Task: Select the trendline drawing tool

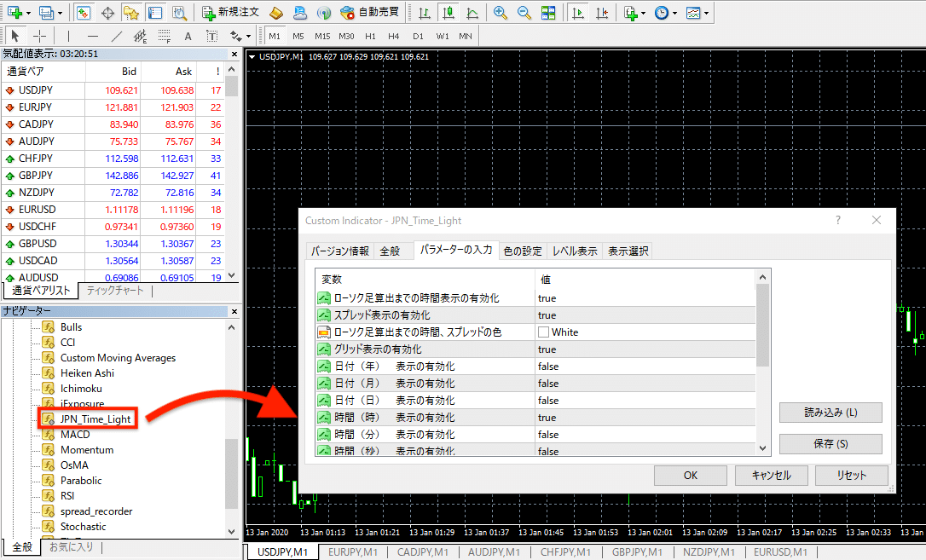Action: pos(117,36)
